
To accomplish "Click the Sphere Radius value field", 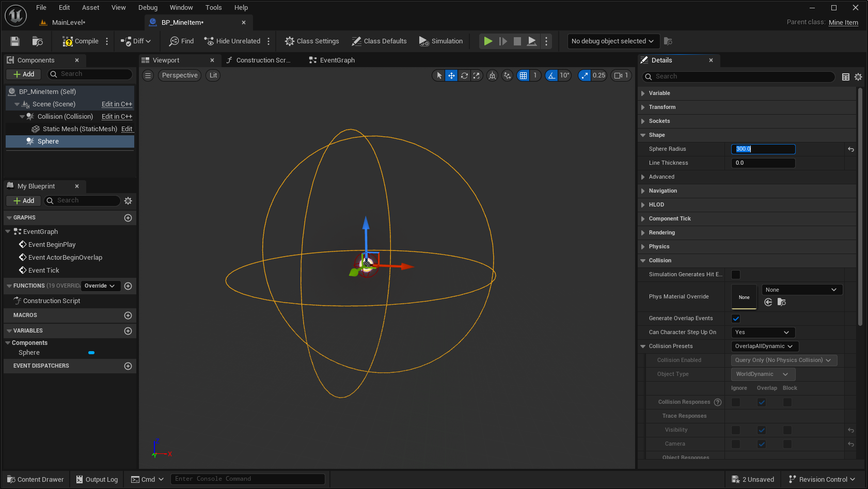I will [763, 149].
